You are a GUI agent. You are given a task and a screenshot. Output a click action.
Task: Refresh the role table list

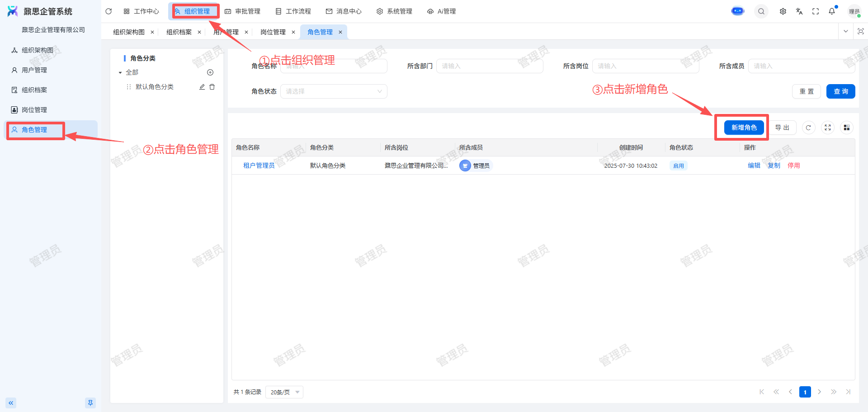point(808,128)
